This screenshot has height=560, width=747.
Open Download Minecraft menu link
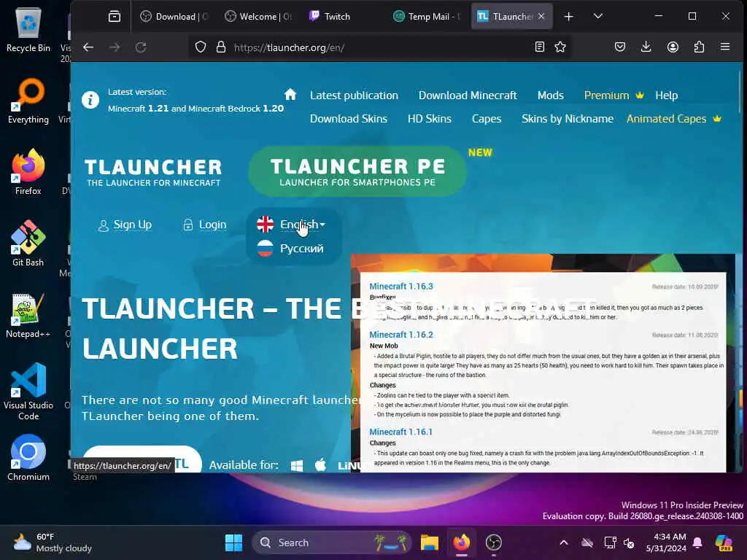coord(468,96)
